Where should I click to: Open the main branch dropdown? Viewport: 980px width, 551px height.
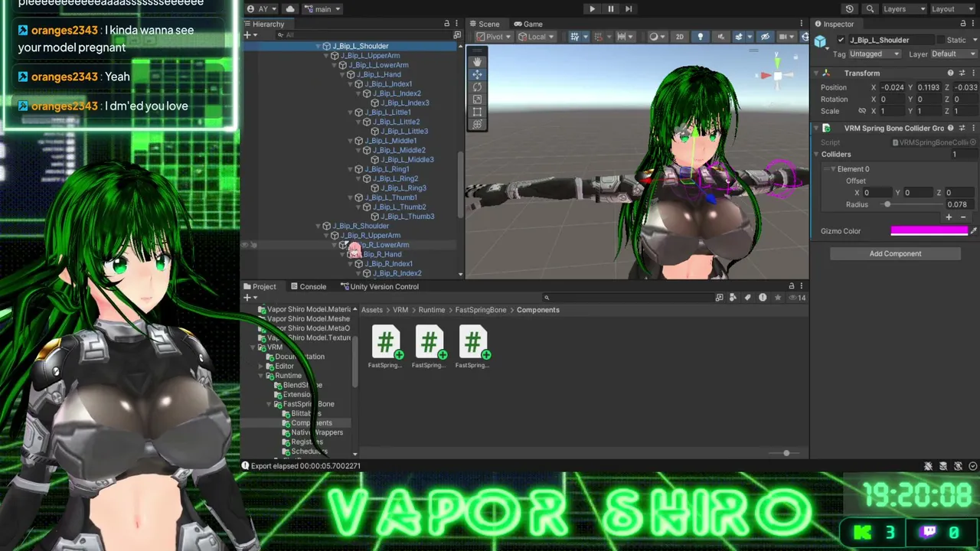point(322,9)
